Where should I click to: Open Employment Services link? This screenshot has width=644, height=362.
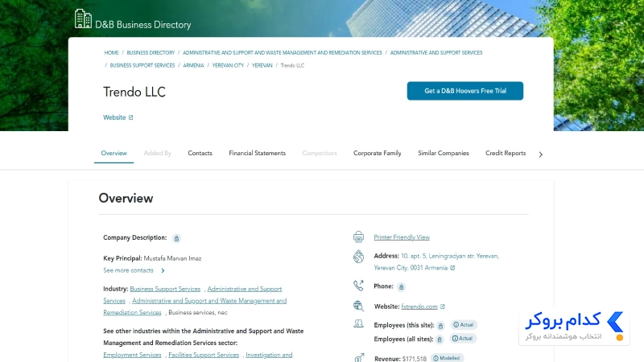click(x=132, y=355)
